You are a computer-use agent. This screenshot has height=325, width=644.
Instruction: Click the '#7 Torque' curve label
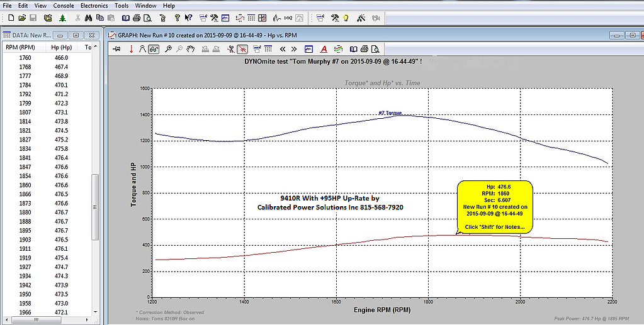390,113
